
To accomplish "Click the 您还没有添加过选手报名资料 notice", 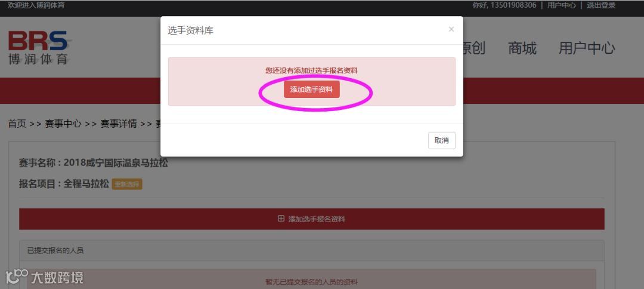I will coord(311,70).
